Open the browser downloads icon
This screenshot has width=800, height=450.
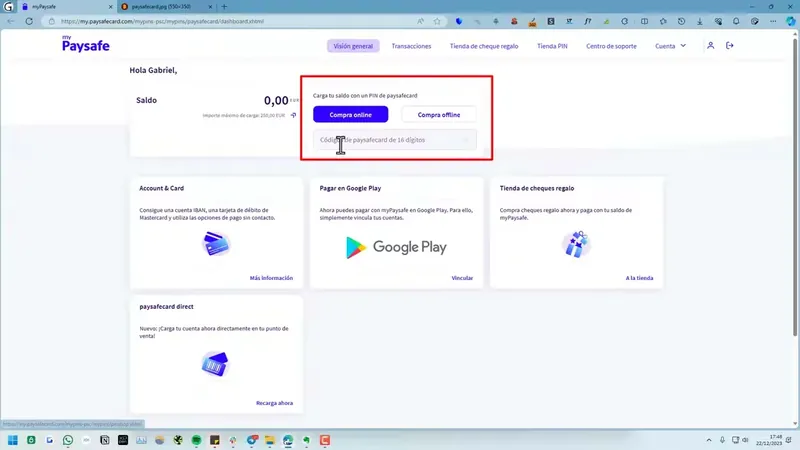(699, 21)
